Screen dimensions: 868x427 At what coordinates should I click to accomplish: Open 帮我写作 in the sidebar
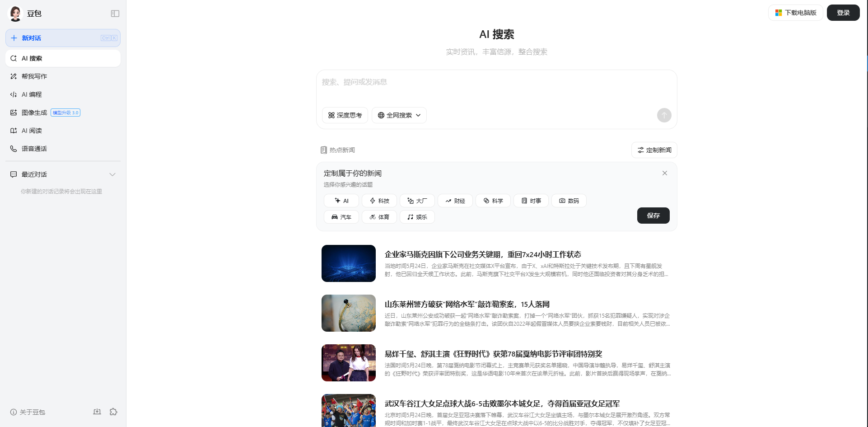click(63, 76)
